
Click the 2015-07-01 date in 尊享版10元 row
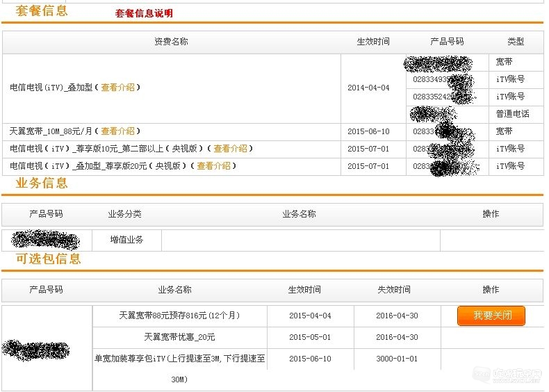point(368,149)
